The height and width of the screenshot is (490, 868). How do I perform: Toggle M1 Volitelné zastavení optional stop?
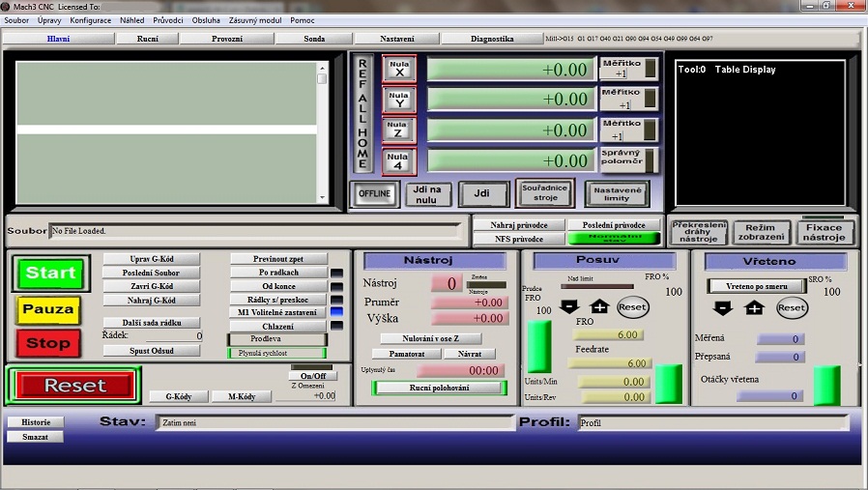[277, 312]
